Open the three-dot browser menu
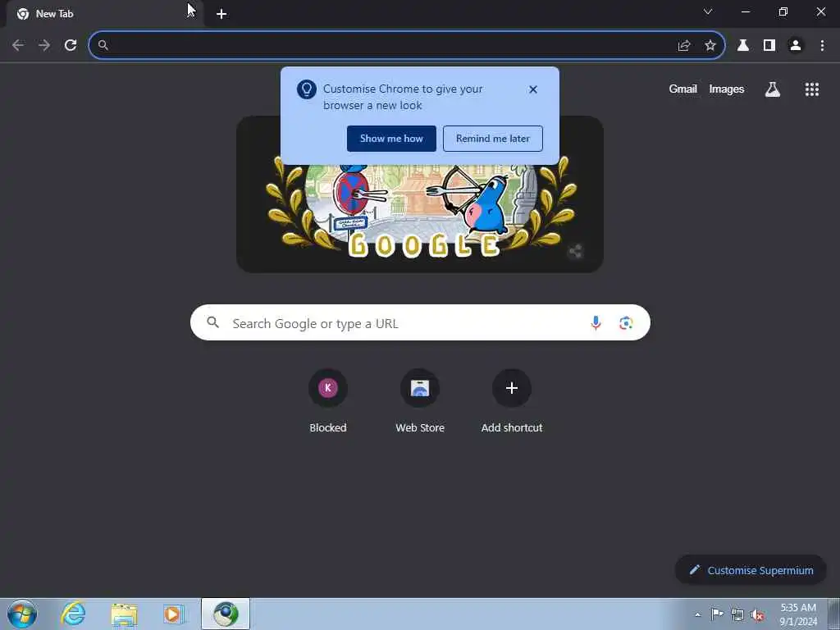This screenshot has height=630, width=840. [x=822, y=46]
